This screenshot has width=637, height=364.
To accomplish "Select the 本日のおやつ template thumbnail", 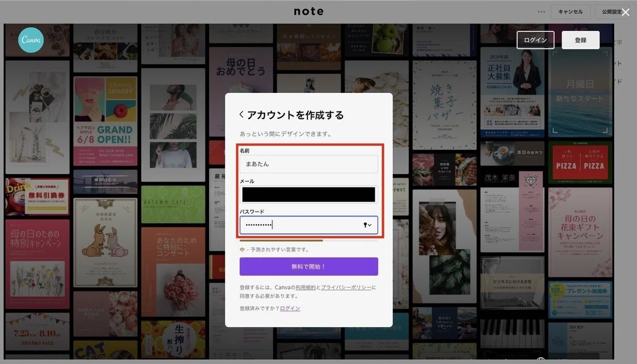I will (512, 153).
